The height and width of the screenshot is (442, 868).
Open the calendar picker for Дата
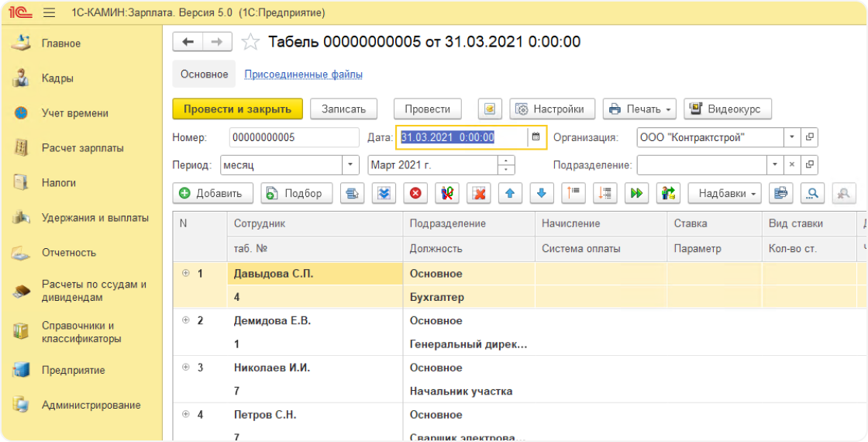[536, 136]
